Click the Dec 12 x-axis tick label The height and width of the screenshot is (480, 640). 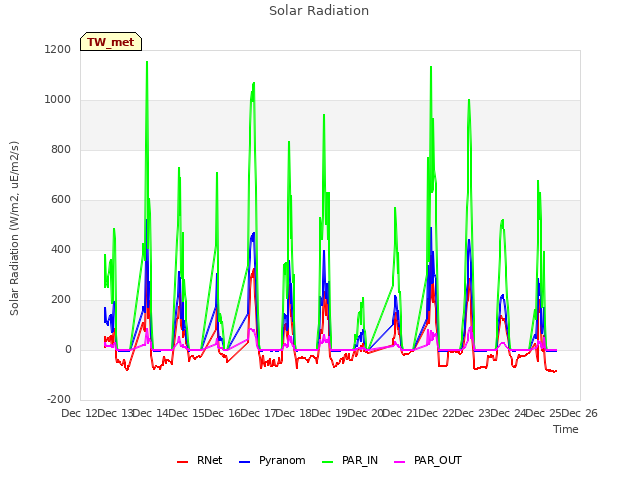[80, 413]
